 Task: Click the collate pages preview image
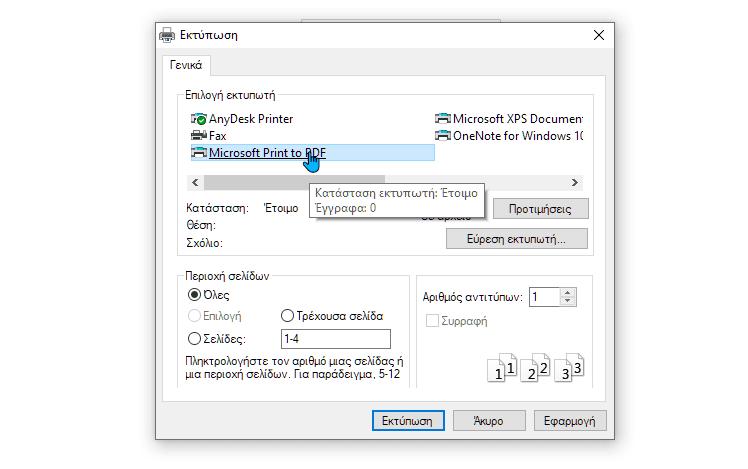(x=535, y=367)
